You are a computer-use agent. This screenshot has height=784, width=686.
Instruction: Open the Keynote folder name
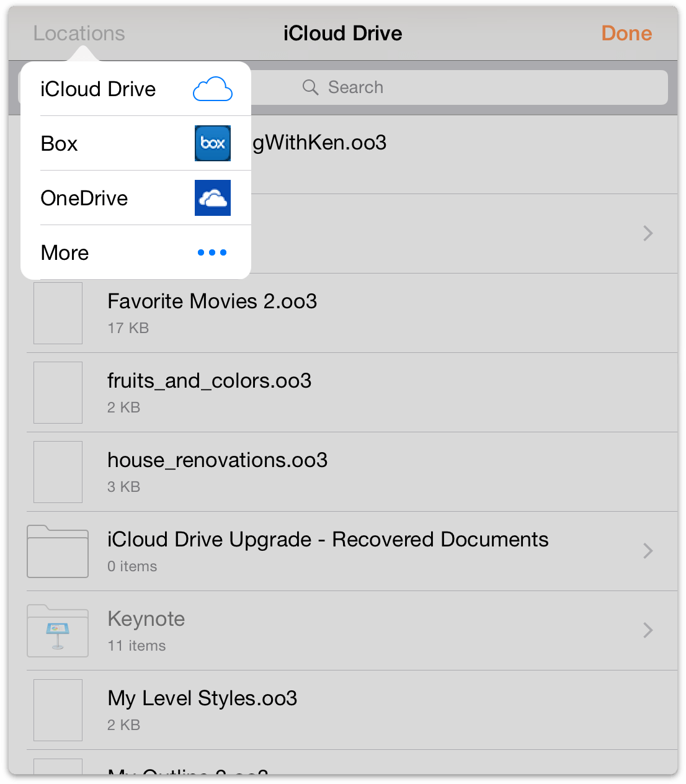146,619
